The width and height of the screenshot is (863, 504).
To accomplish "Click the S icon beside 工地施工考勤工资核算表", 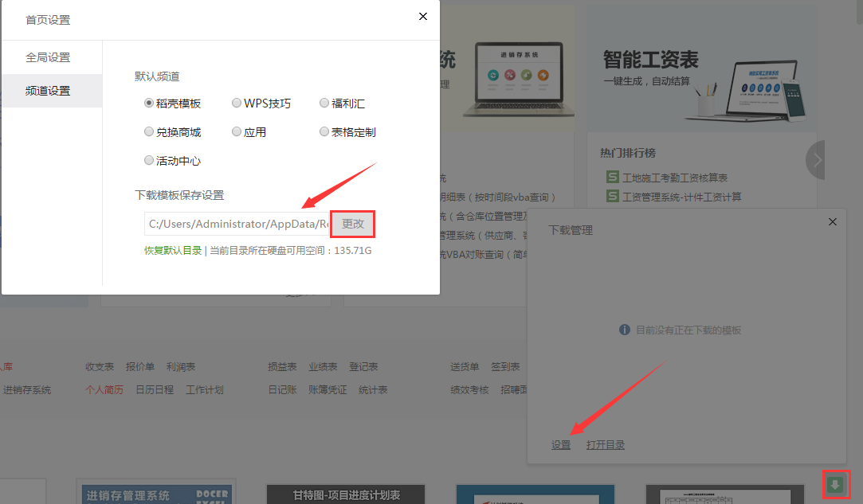I will click(x=613, y=177).
